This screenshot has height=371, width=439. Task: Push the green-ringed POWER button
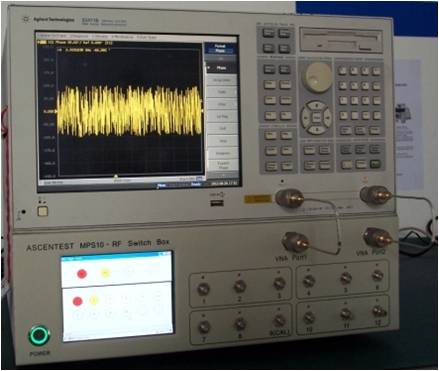tap(39, 336)
